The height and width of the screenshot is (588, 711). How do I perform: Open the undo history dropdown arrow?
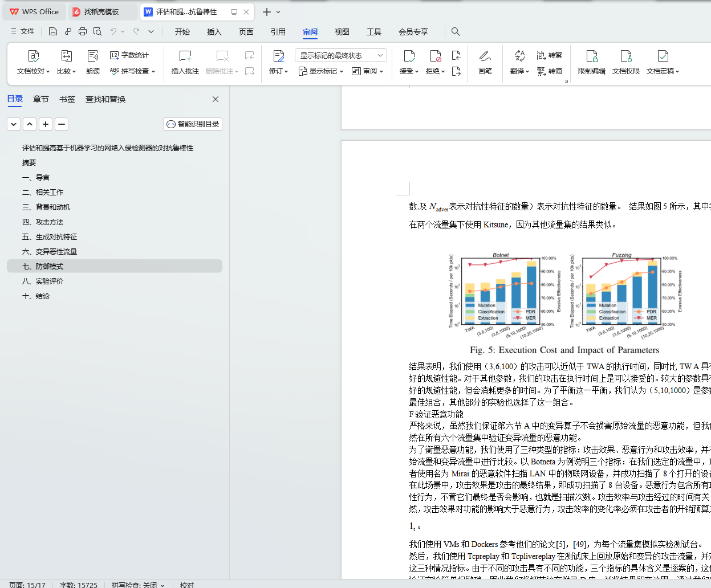tap(123, 31)
